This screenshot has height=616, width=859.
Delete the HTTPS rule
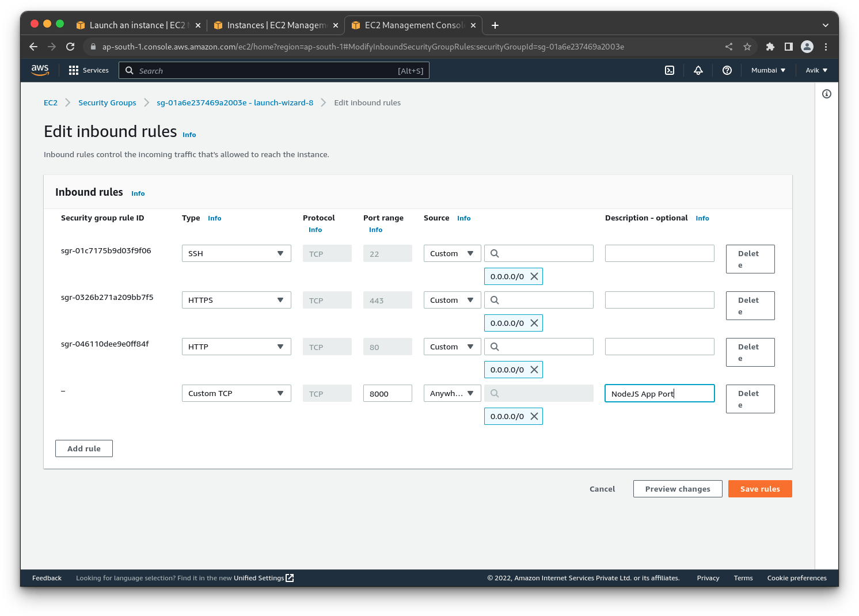pos(750,305)
